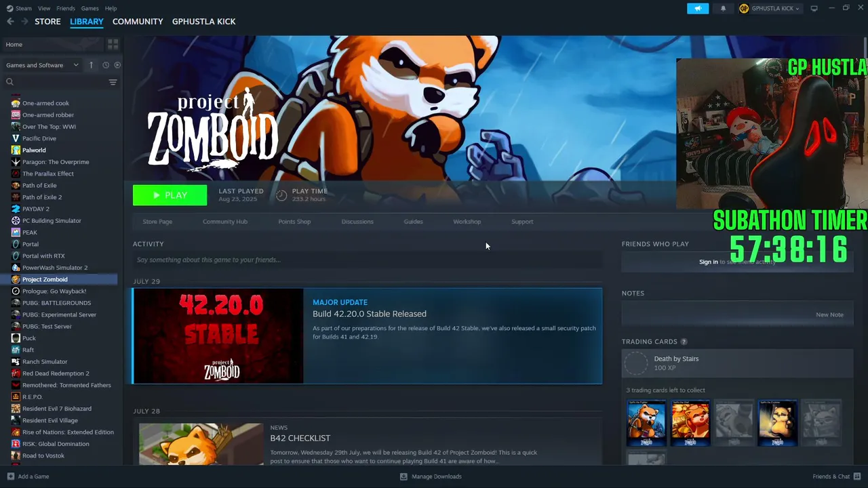The image size is (868, 488).
Task: Open the Support link
Action: point(522,222)
